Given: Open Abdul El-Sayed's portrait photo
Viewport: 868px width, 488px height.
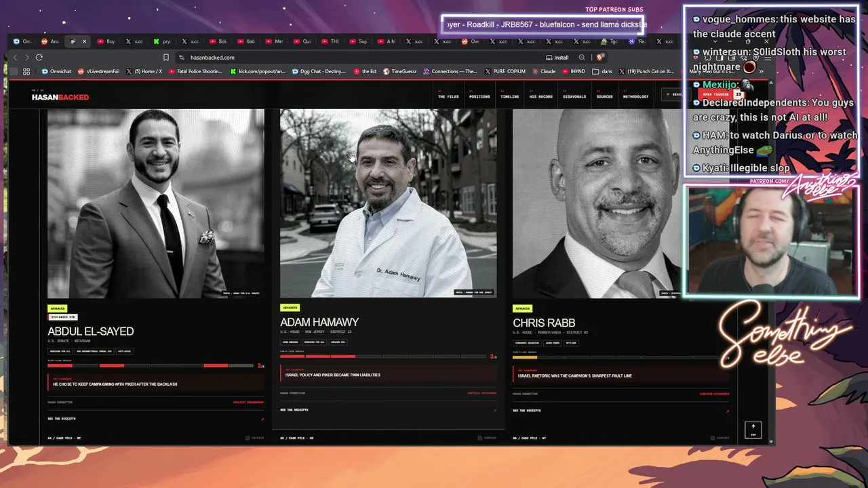Looking at the screenshot, I should pyautogui.click(x=156, y=203).
